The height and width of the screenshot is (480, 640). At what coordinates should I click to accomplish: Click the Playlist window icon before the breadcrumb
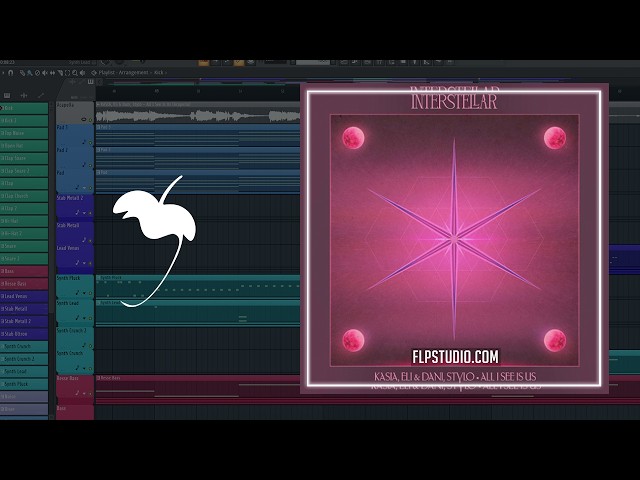point(94,73)
